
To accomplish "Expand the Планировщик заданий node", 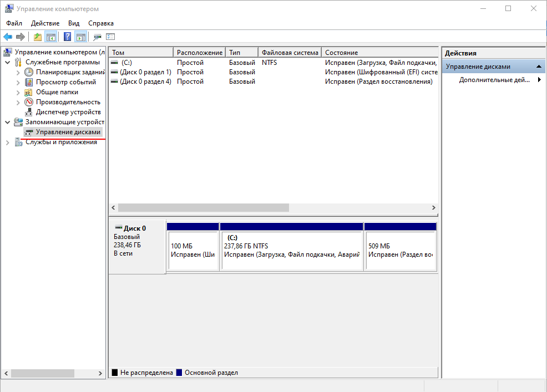I will pos(18,73).
